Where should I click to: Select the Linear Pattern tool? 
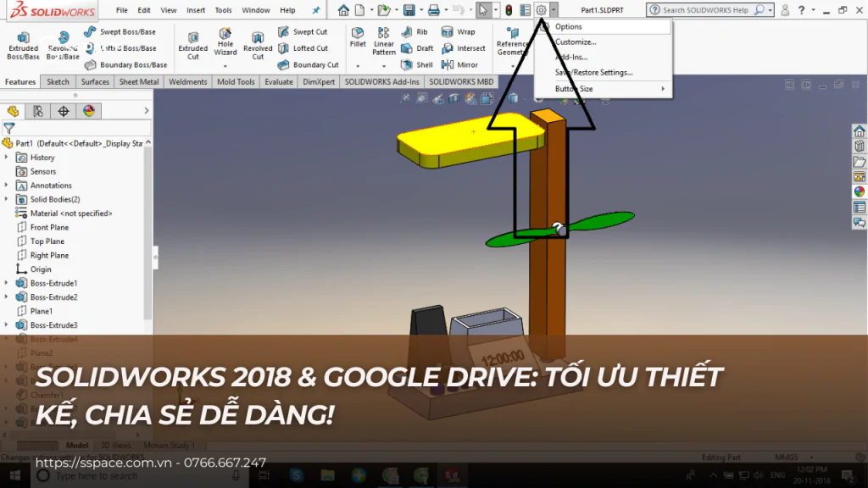[x=384, y=41]
